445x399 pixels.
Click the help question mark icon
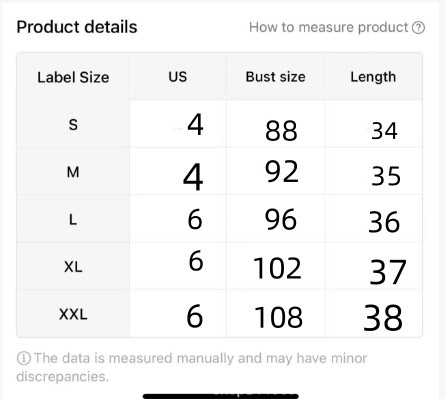[x=418, y=28]
